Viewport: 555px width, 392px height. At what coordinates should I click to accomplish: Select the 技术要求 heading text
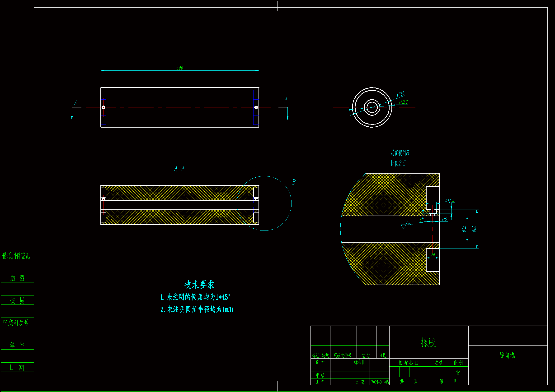(x=199, y=285)
